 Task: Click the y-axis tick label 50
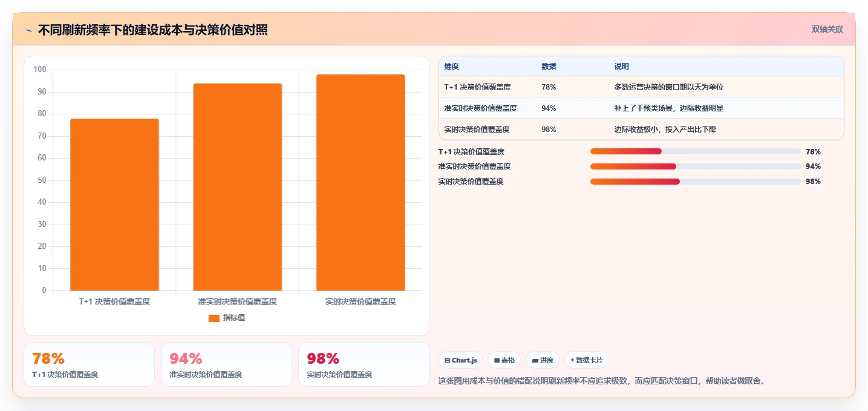click(x=42, y=180)
